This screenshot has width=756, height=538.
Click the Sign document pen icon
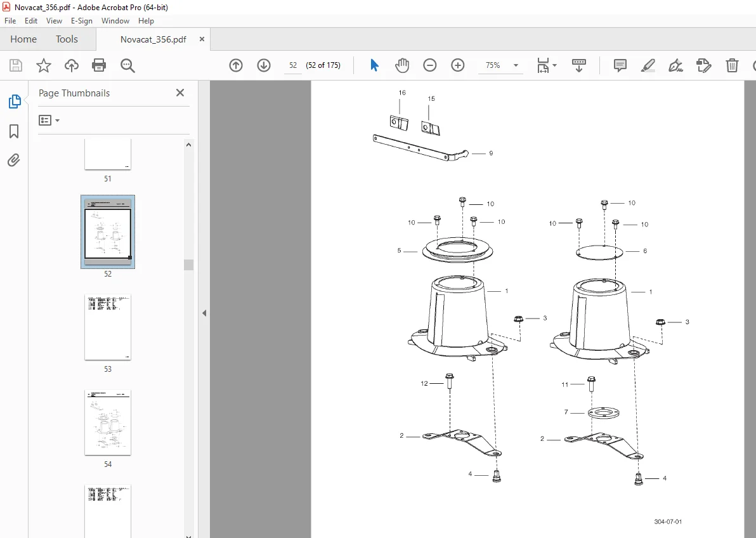pyautogui.click(x=676, y=65)
